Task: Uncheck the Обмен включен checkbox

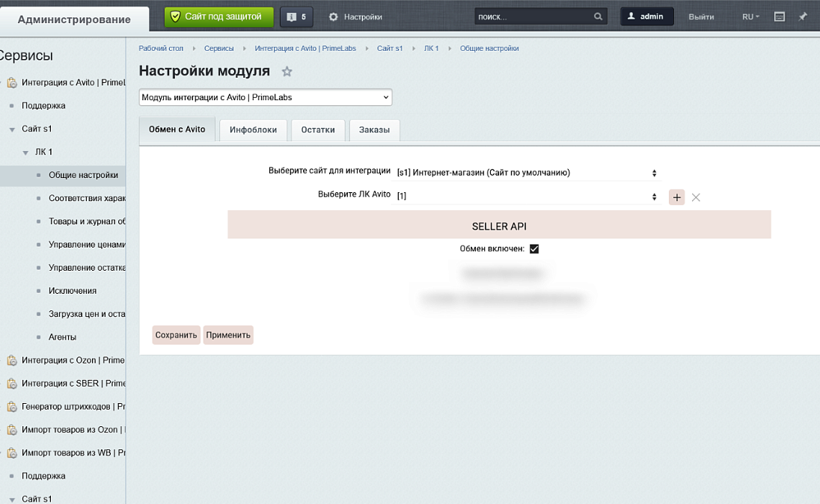Action: (x=534, y=249)
